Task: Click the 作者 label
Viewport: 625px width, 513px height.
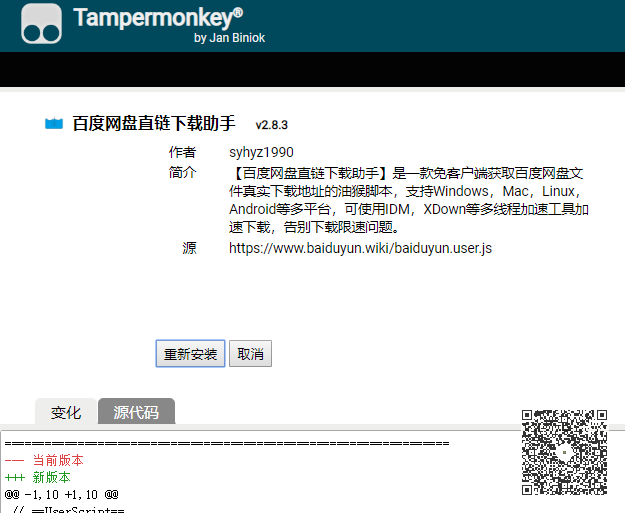Action: tap(182, 152)
